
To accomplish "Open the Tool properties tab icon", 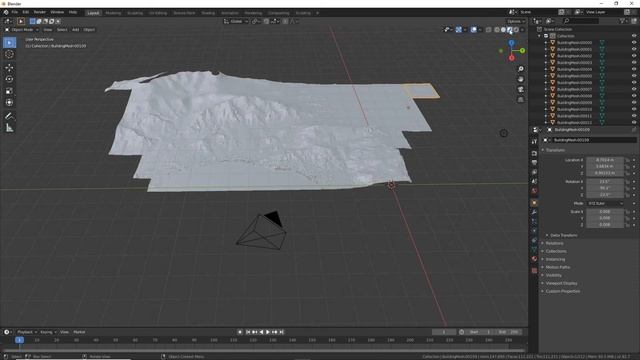I will (534, 141).
